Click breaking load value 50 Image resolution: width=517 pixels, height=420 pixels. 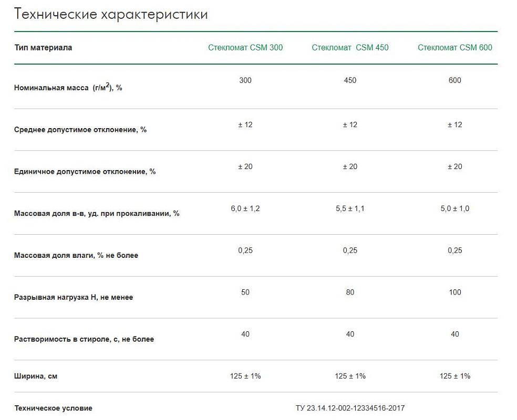[245, 292]
